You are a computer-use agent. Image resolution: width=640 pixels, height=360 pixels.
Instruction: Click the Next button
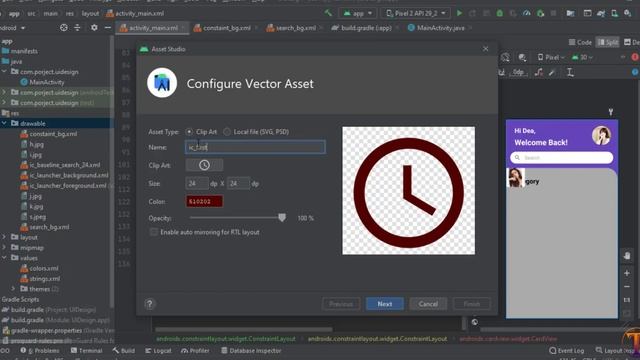click(384, 304)
